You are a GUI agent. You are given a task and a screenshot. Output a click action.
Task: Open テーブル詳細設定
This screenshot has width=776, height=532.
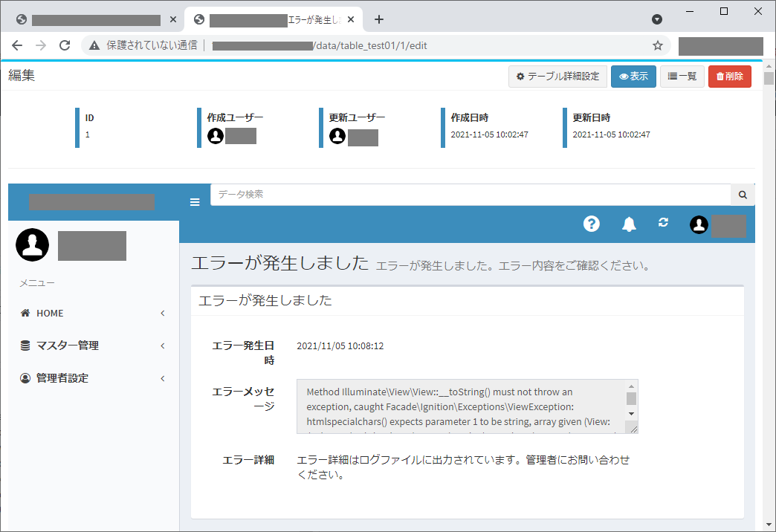pos(558,76)
